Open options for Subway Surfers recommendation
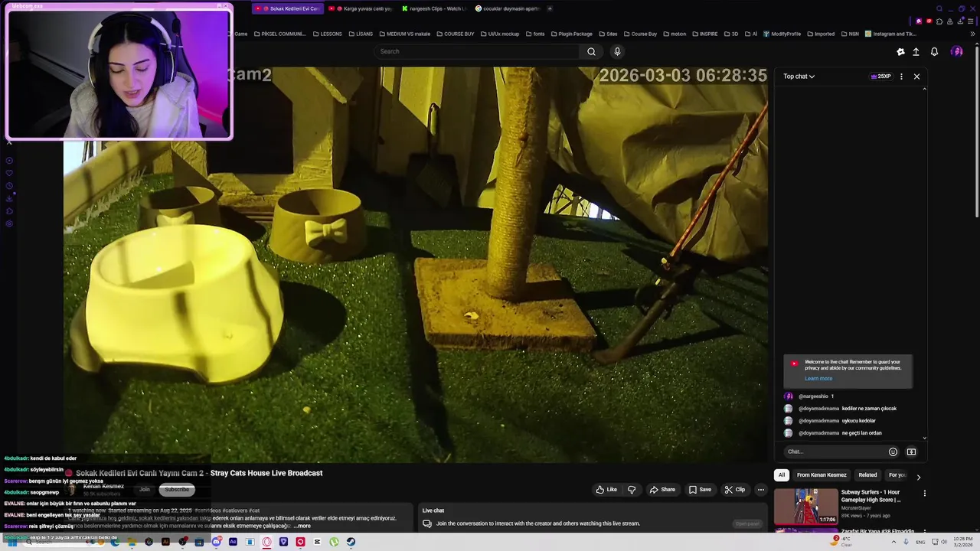The height and width of the screenshot is (551, 980). [x=924, y=494]
